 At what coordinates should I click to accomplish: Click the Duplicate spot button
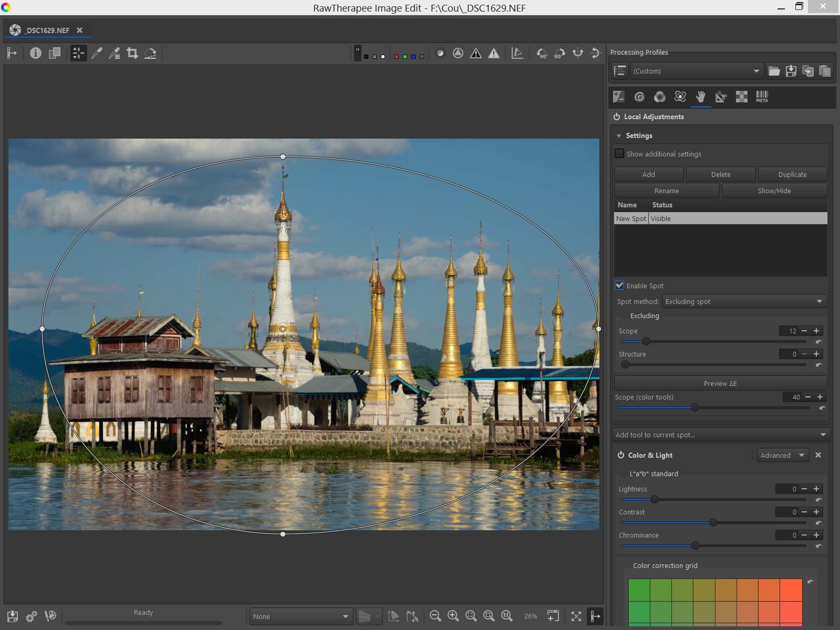pos(792,174)
